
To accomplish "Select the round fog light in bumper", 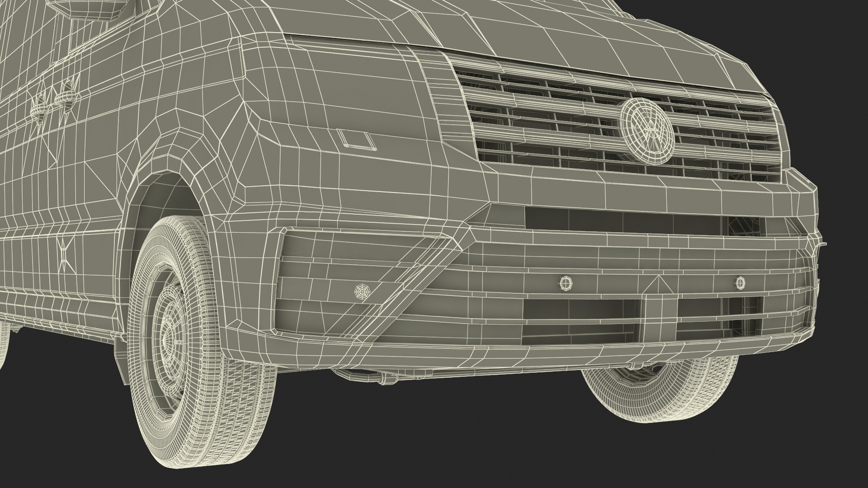I will click(x=361, y=291).
